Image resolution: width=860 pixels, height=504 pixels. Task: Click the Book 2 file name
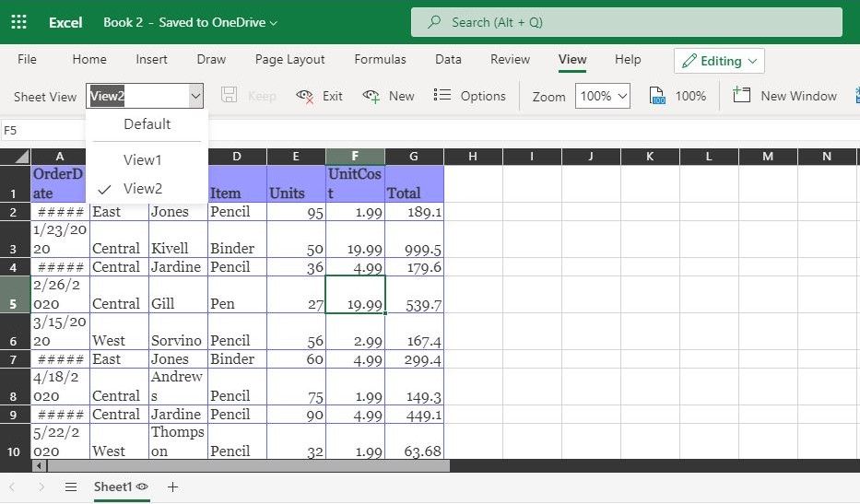click(x=123, y=22)
